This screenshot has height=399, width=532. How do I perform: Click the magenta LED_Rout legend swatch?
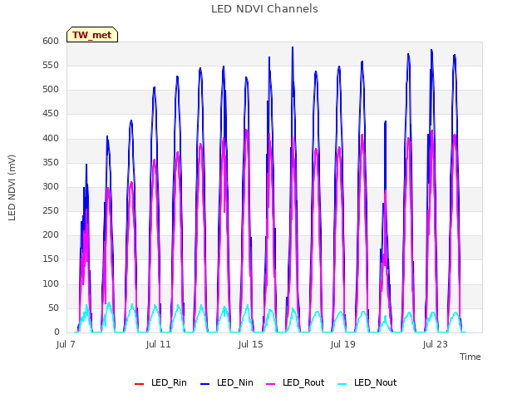click(271, 384)
